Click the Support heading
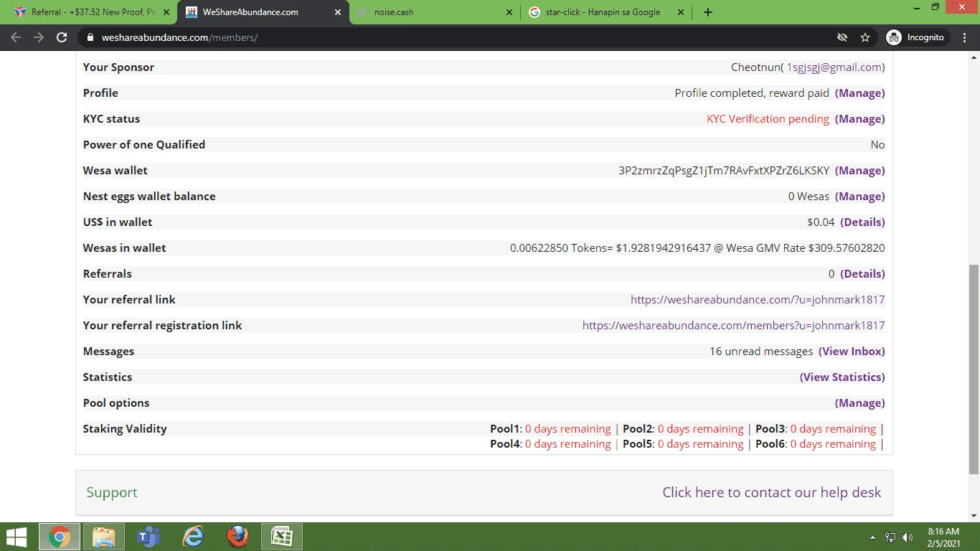 click(112, 492)
